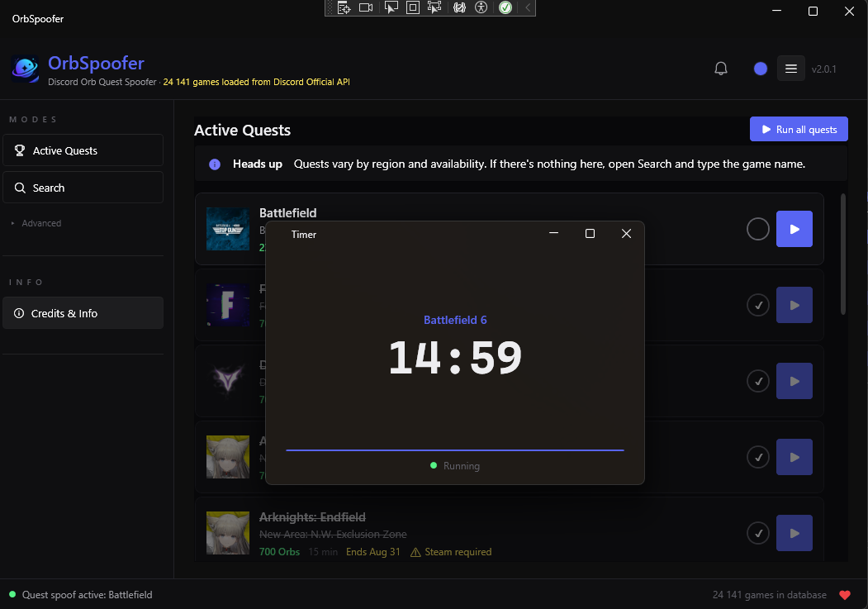Toggle checkmark circle on the Fortnite-logo quest
Screen dimensions: 868x609
point(758,305)
